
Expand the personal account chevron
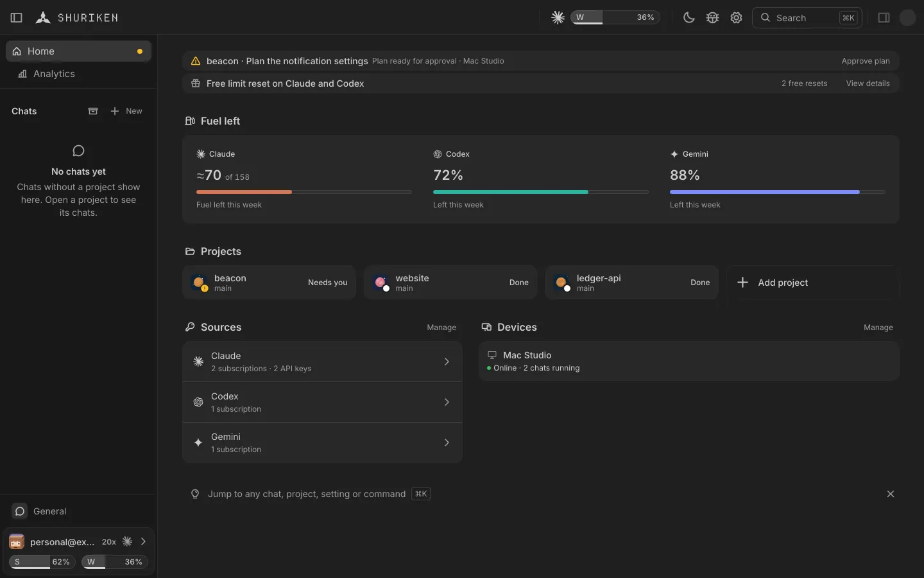pos(143,542)
